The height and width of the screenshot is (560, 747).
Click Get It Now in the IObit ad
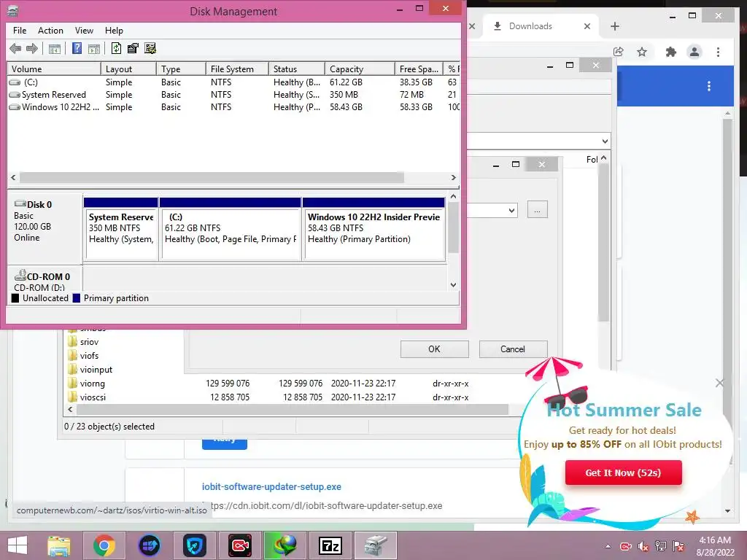[x=623, y=472]
